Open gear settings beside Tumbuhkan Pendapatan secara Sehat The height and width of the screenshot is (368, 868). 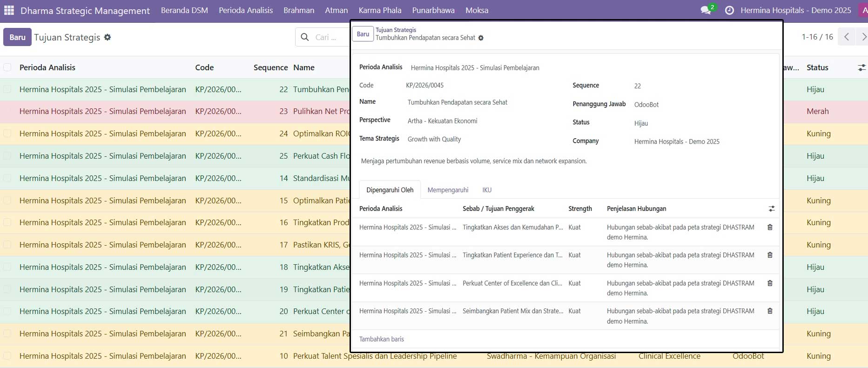click(481, 38)
